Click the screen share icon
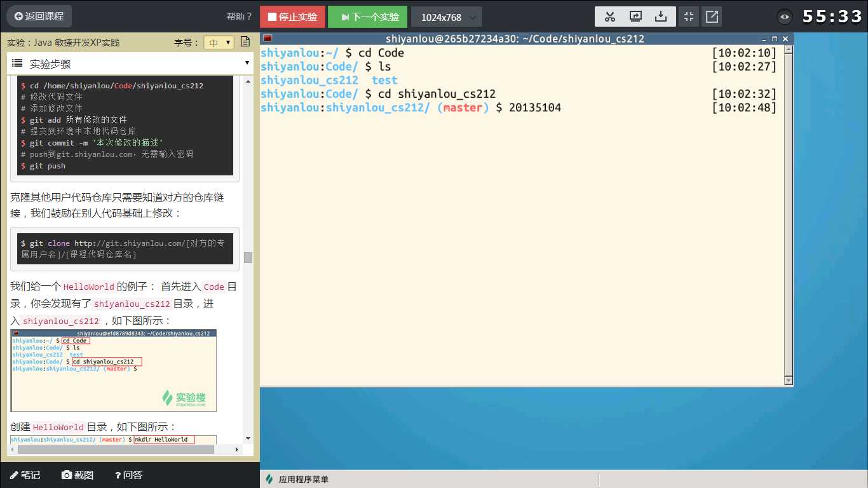This screenshot has width=868, height=488. 635,17
